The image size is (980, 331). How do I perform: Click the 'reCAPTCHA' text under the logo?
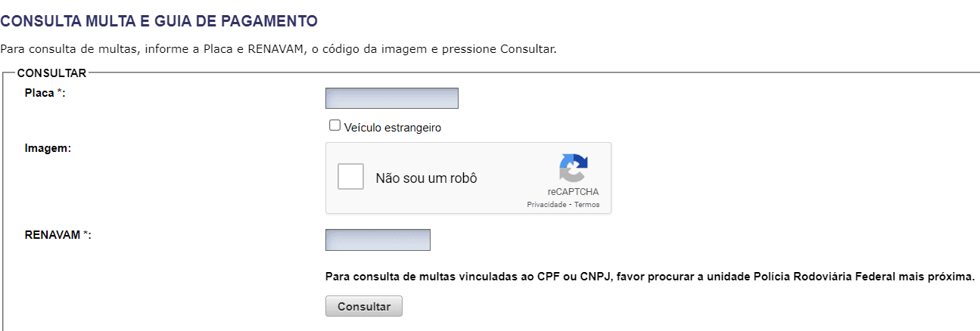(x=574, y=192)
